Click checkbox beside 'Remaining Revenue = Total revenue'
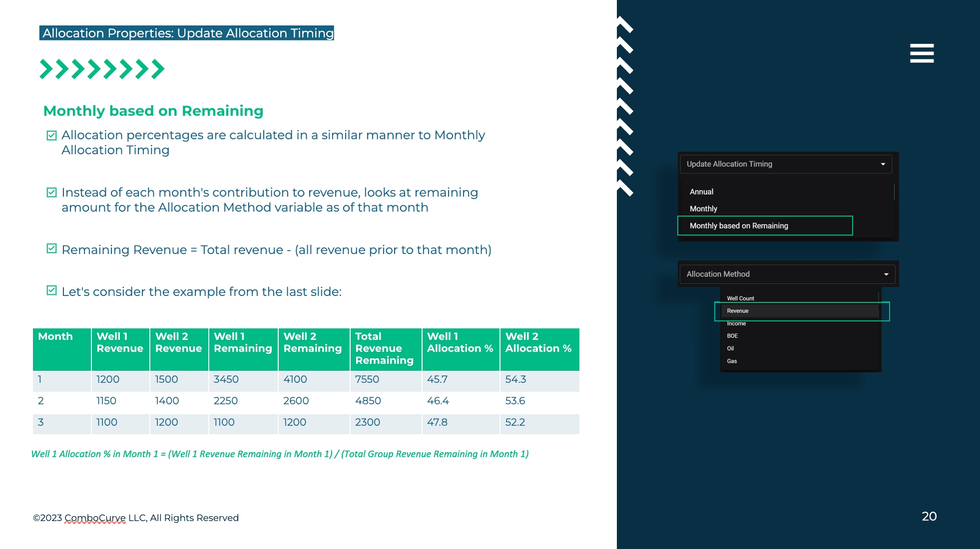 click(51, 249)
